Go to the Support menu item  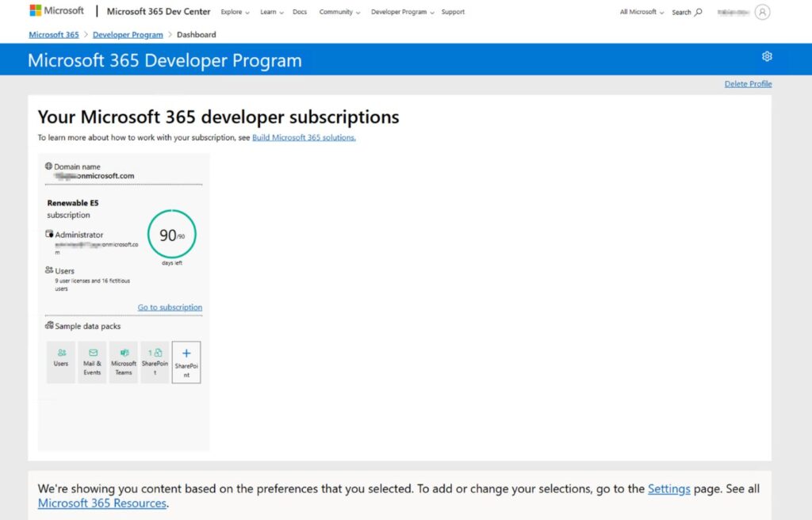453,12
